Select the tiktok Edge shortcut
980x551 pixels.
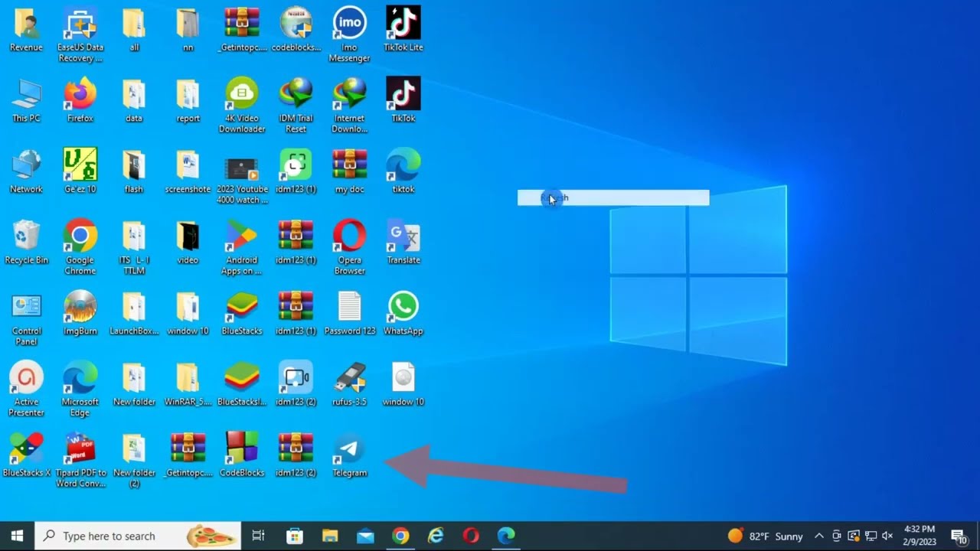tap(403, 171)
